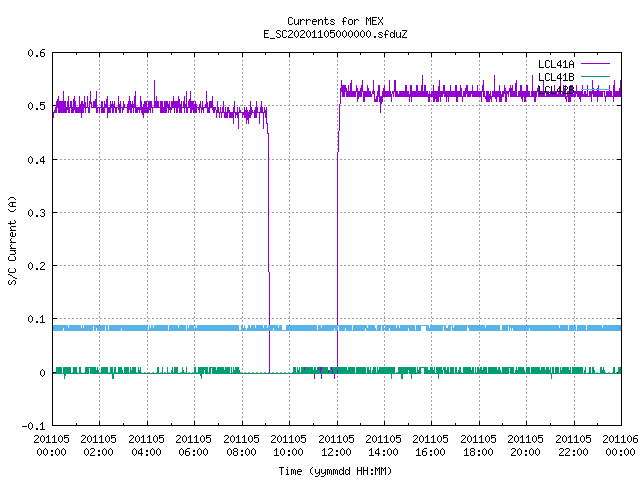
Task: Click the 18:00 time tick label
Action: tap(478, 452)
